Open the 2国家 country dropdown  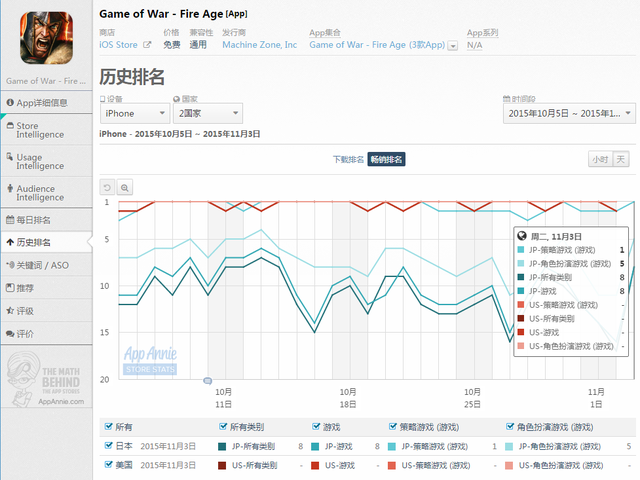pyautogui.click(x=208, y=113)
